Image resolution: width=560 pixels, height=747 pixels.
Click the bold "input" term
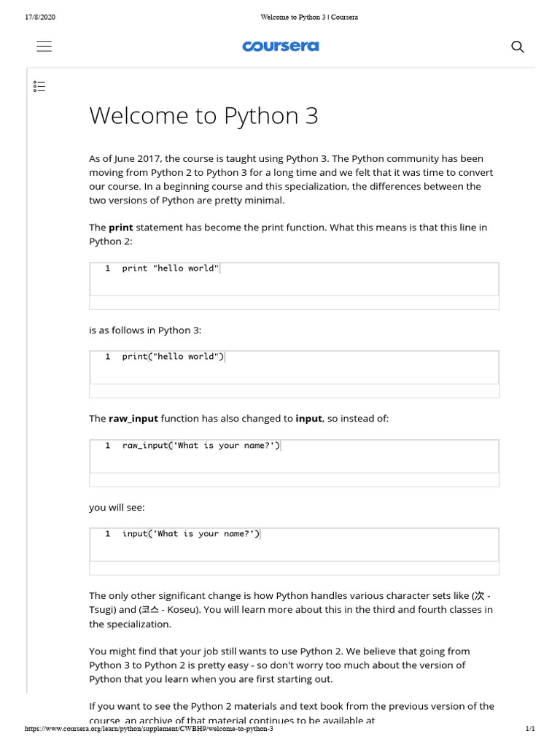[308, 419]
